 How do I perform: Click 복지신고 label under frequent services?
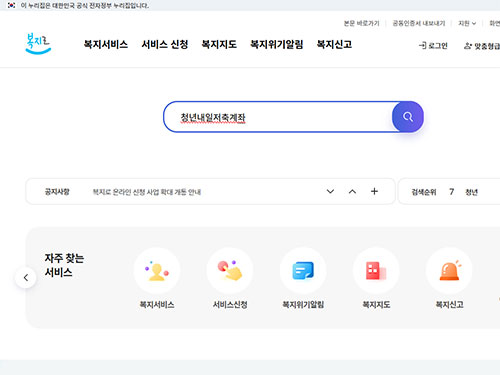click(449, 304)
